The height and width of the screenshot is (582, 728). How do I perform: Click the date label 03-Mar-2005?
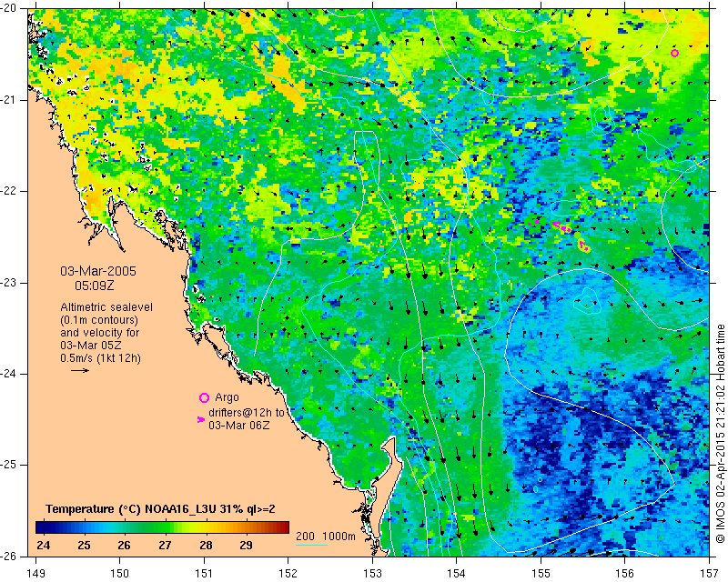(x=98, y=271)
